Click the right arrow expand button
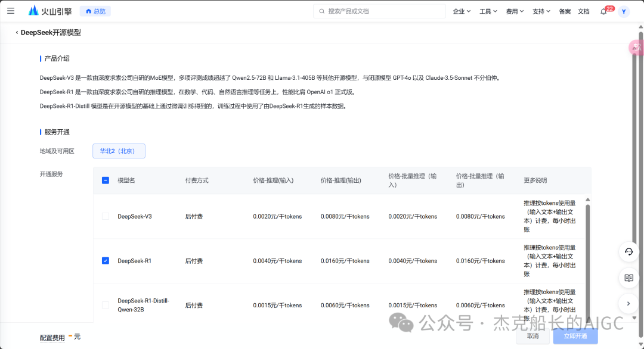The image size is (644, 349). tap(629, 304)
